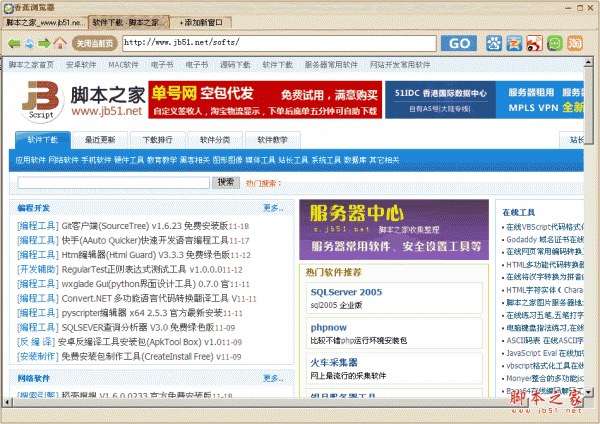Open SQLSEVER查询分析器 V3.0 link

138,328
